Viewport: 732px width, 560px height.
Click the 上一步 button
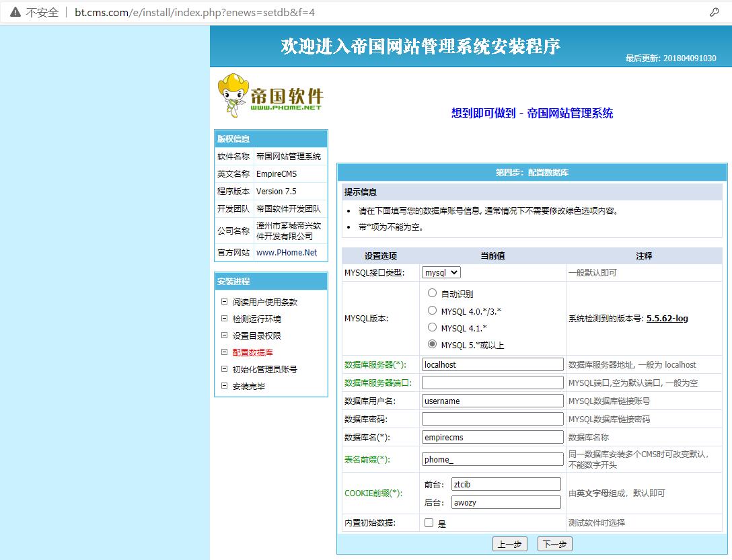click(x=510, y=544)
